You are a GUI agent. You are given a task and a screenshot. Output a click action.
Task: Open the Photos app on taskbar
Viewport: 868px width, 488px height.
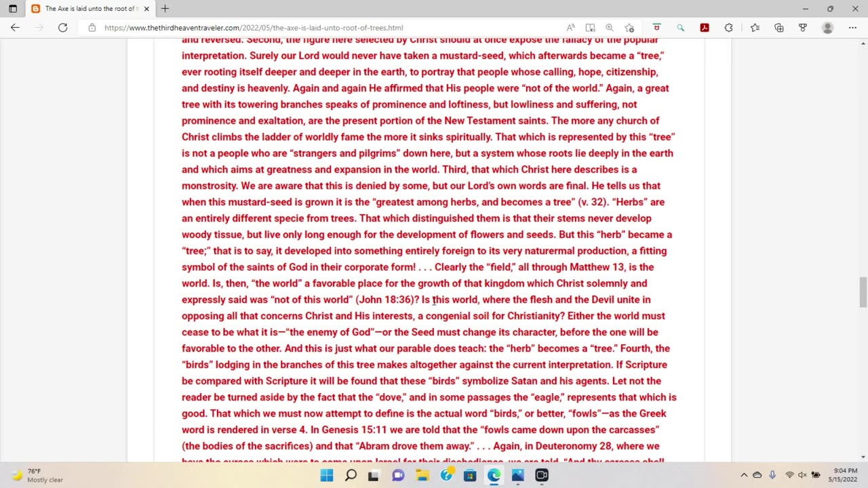[517, 475]
